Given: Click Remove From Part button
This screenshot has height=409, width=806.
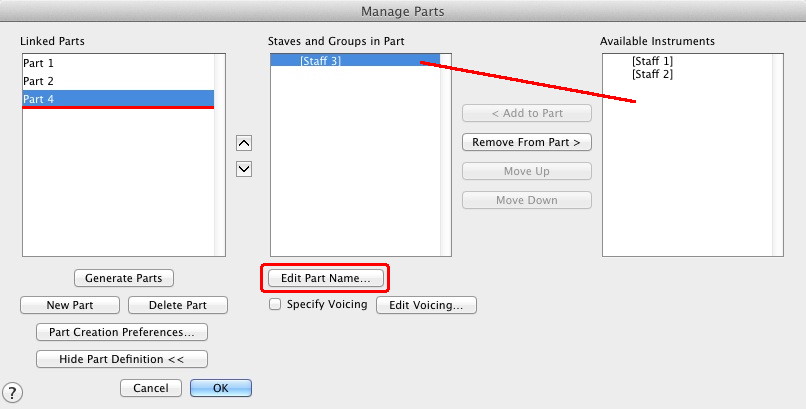Looking at the screenshot, I should [x=526, y=142].
